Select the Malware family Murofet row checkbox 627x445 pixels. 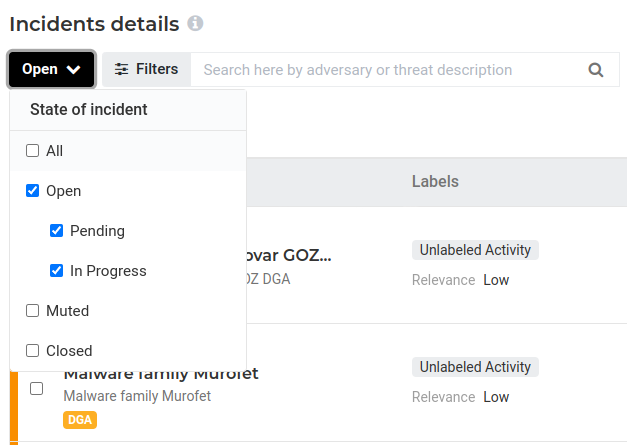coord(37,388)
